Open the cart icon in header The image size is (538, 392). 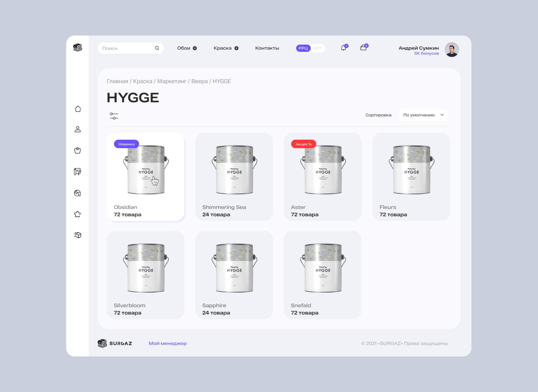click(363, 48)
